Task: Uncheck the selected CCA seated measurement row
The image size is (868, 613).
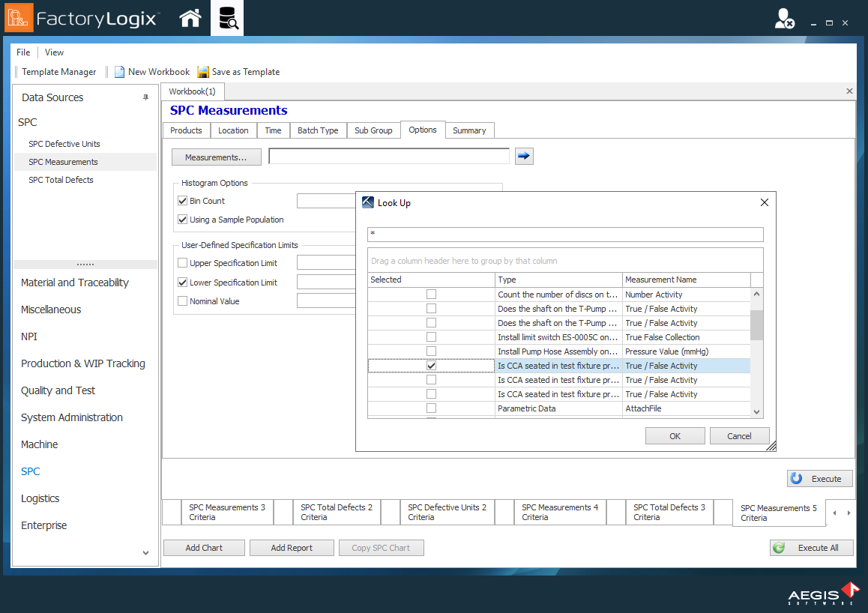Action: tap(431, 365)
